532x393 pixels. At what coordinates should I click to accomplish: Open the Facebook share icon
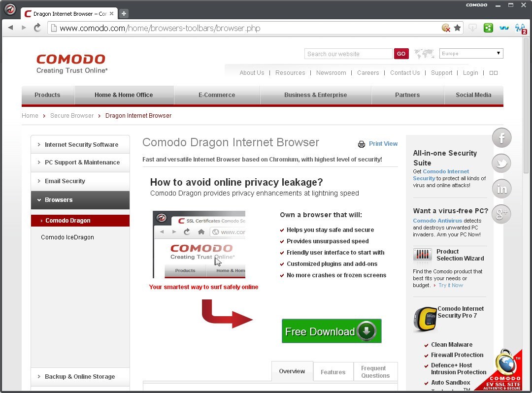501,138
